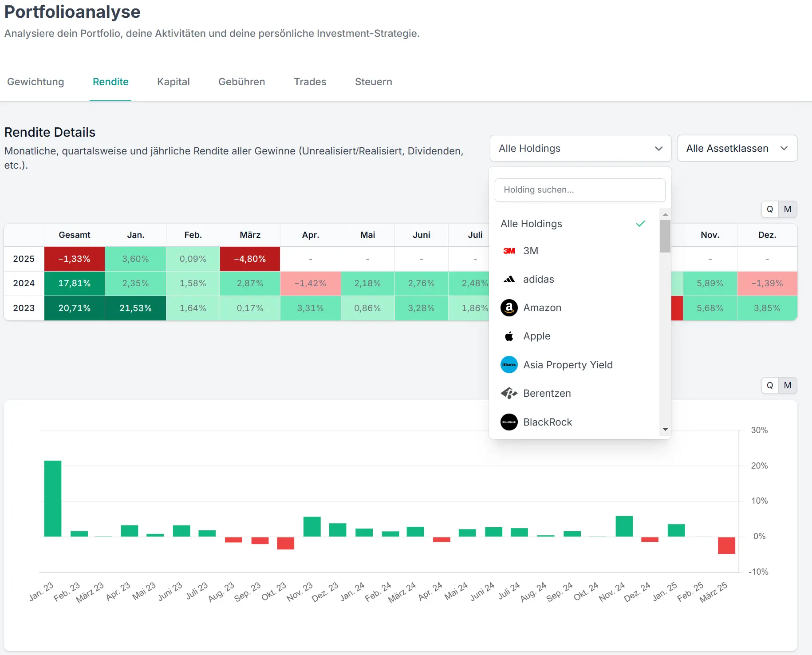
Task: Click the 2023 January cell 21,53%
Action: pyautogui.click(x=136, y=308)
